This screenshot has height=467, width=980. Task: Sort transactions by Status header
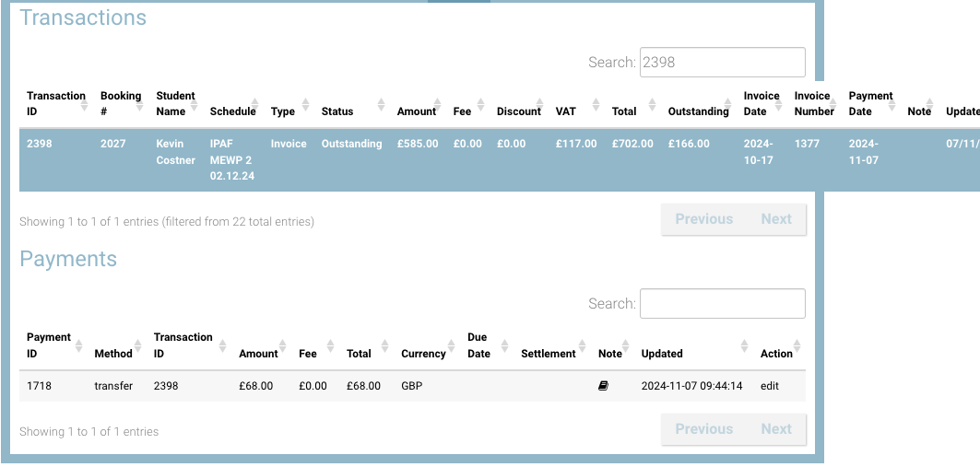(337, 111)
